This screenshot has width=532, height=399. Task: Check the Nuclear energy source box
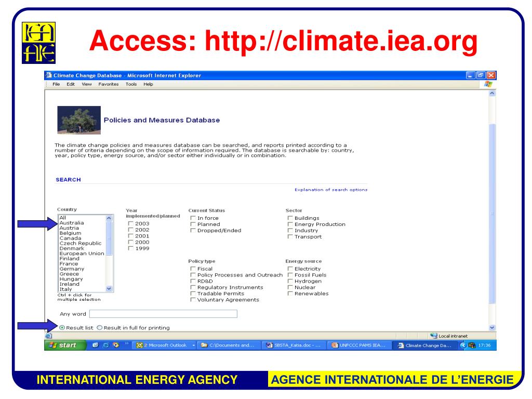[290, 287]
